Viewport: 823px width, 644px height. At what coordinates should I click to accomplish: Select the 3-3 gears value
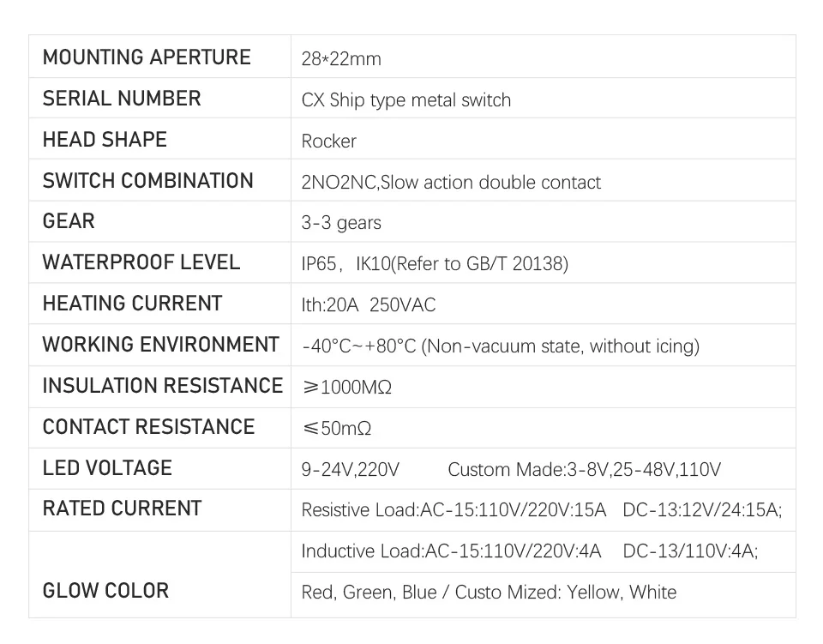point(341,223)
